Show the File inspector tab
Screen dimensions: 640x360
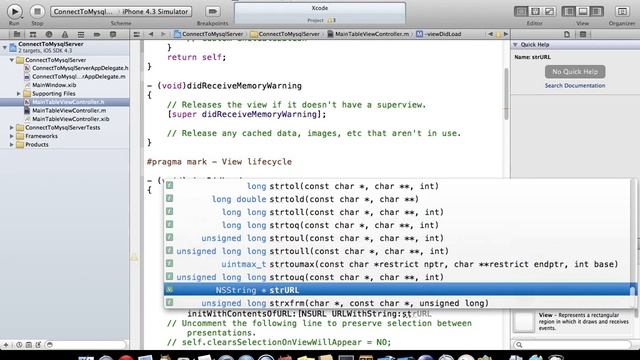[x=567, y=34]
